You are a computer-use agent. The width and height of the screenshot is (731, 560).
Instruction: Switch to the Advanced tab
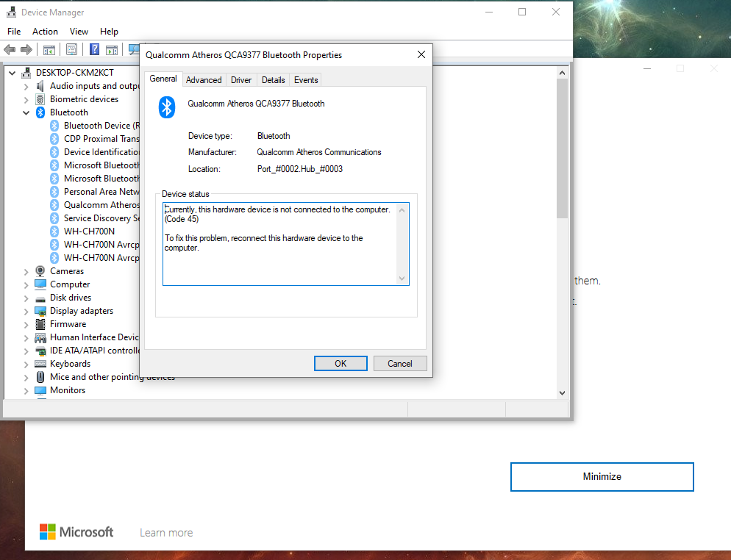[x=204, y=80]
